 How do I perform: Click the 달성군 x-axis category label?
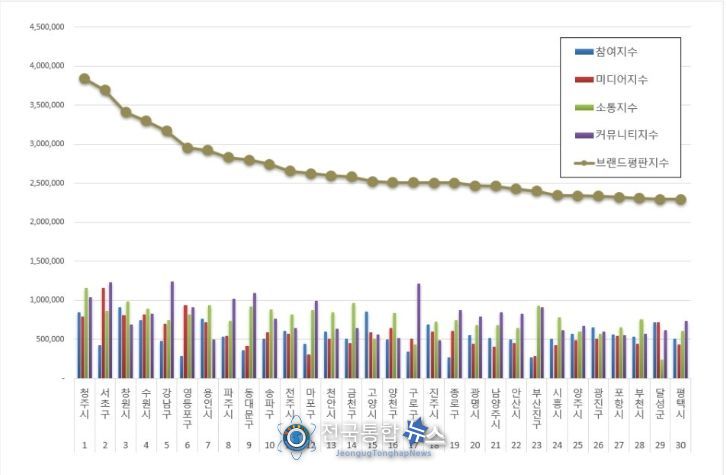(x=660, y=399)
